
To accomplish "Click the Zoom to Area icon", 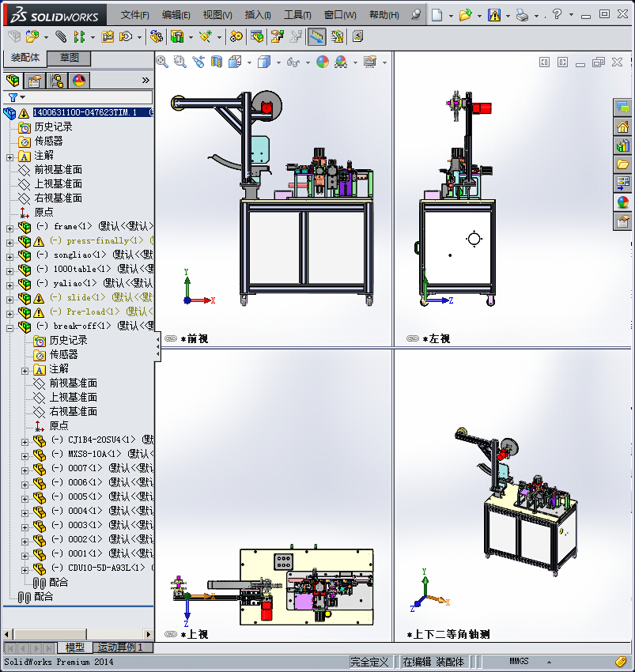I will pos(180,62).
